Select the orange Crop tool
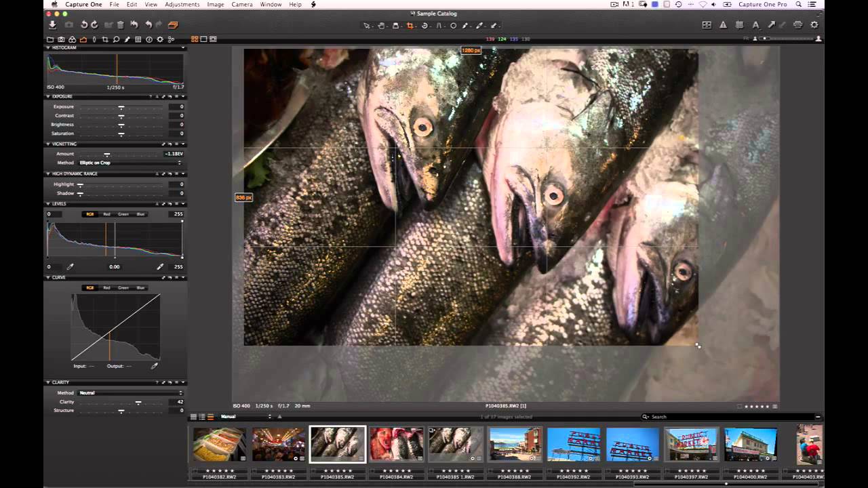This screenshot has height=488, width=868. click(x=410, y=26)
